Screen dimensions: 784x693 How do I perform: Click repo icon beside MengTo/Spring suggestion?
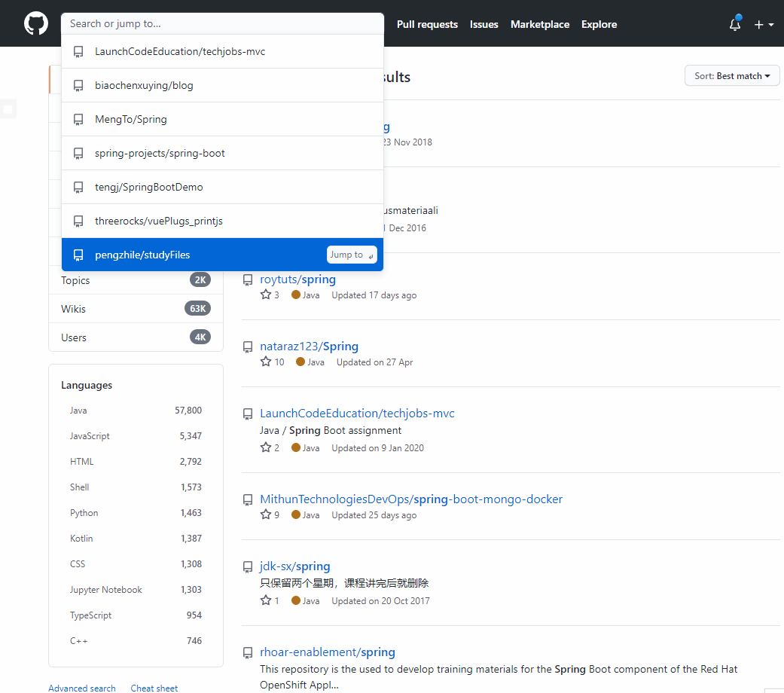(x=78, y=120)
